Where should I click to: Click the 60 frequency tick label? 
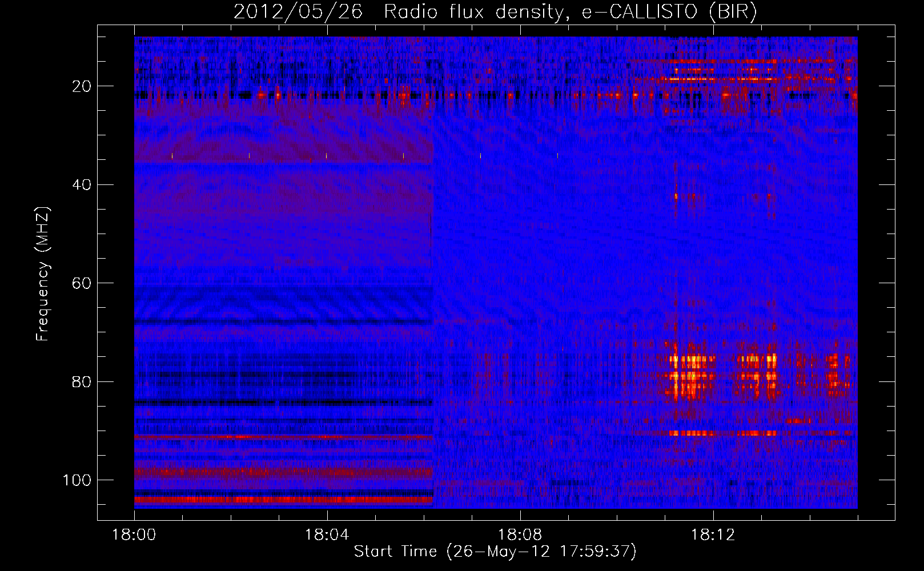[82, 283]
